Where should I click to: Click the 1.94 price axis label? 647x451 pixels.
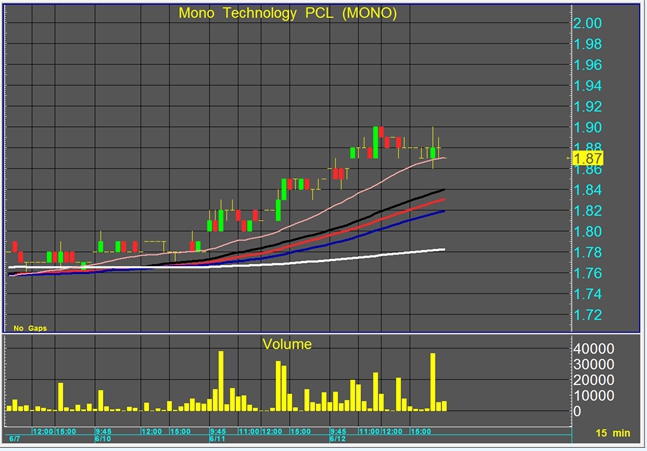click(x=588, y=86)
